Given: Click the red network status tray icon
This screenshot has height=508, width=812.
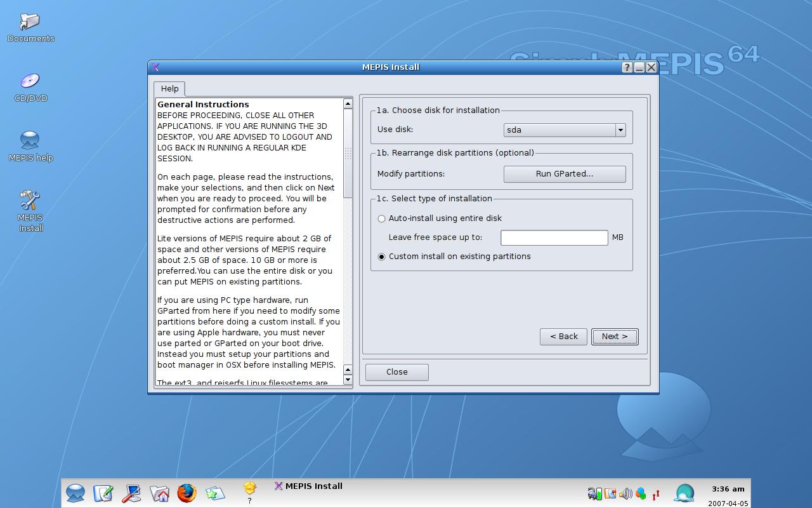Looking at the screenshot, I should coord(656,494).
